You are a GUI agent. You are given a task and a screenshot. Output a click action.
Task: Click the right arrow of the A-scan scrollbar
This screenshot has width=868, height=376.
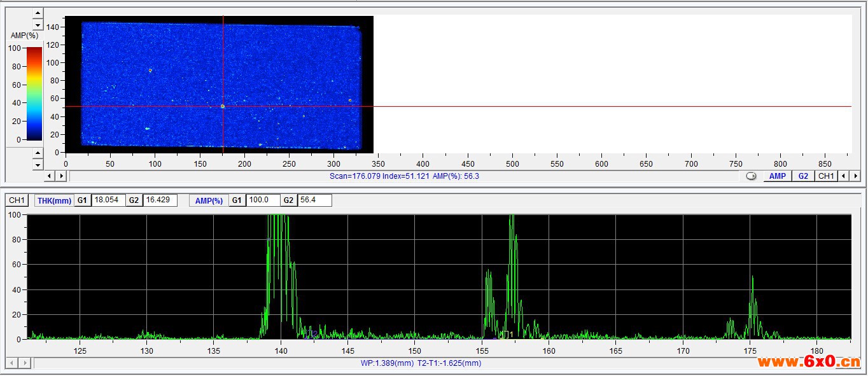(24, 363)
